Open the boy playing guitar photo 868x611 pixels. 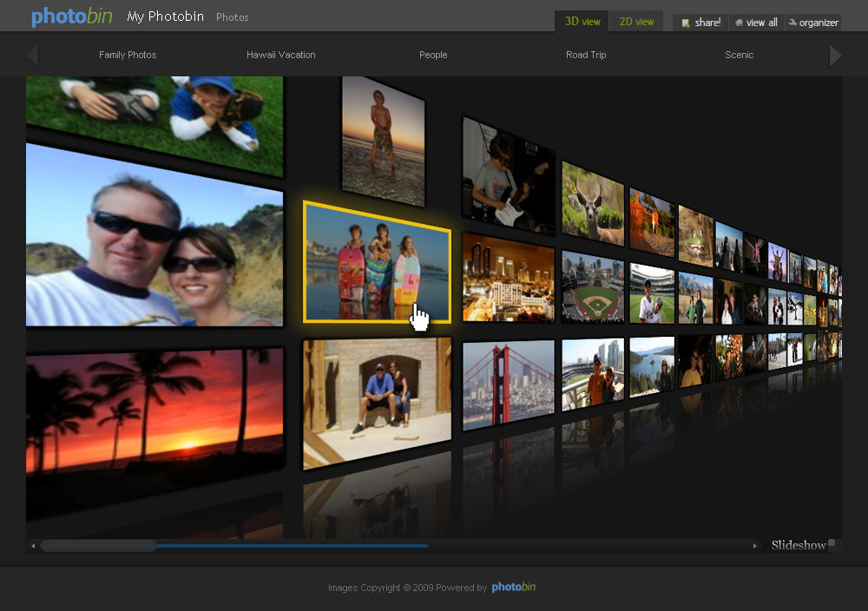click(508, 176)
